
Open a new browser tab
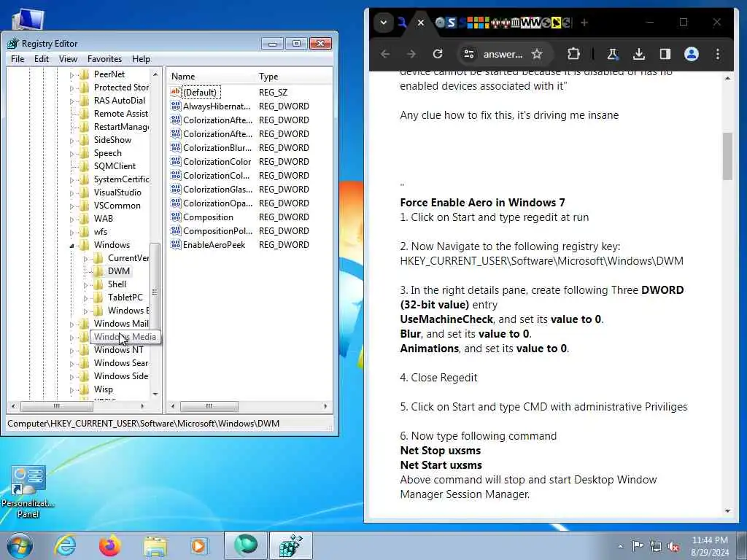(584, 23)
